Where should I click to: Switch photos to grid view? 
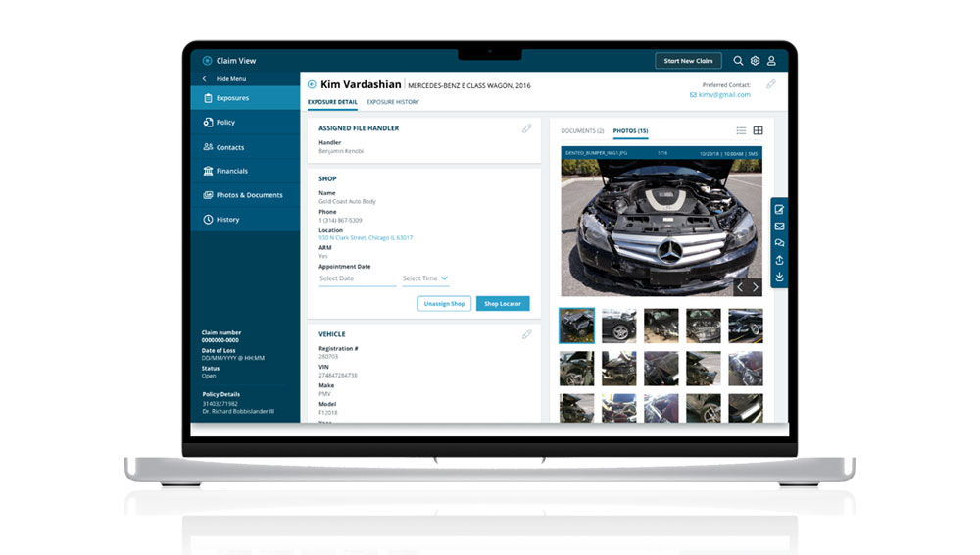point(759,130)
